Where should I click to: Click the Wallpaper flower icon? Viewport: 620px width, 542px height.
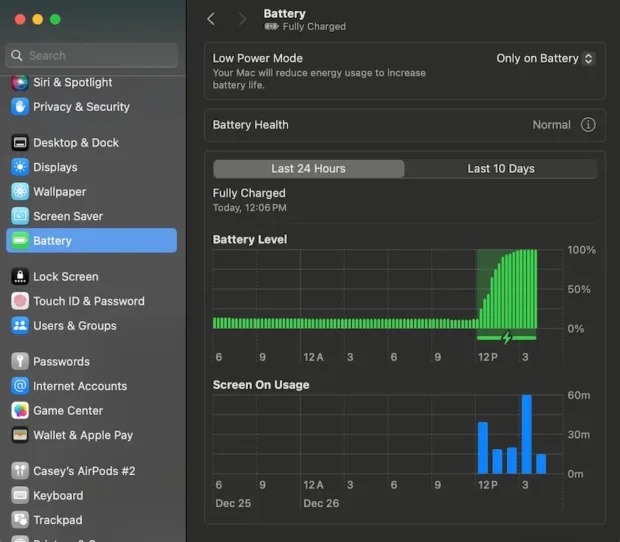tap(20, 192)
